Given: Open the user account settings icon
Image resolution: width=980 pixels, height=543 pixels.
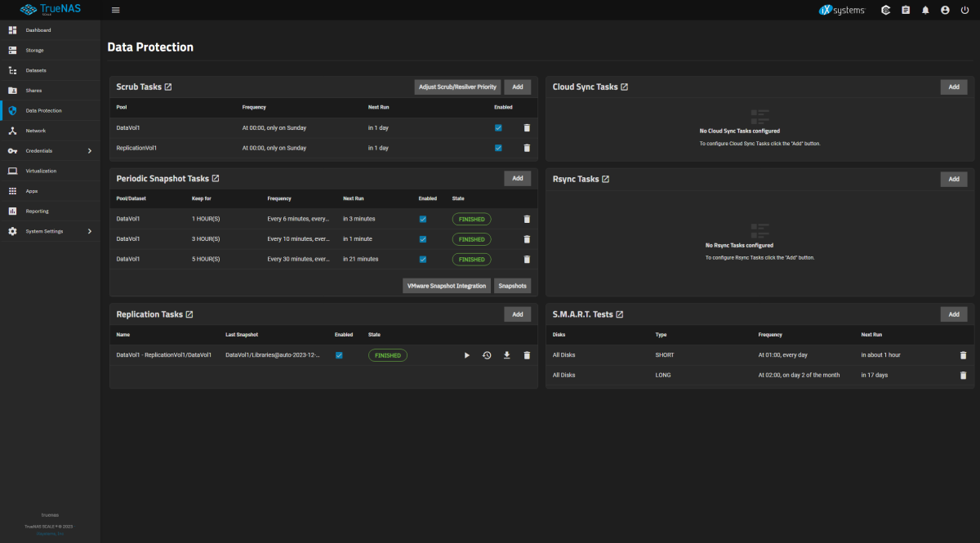Looking at the screenshot, I should 945,10.
